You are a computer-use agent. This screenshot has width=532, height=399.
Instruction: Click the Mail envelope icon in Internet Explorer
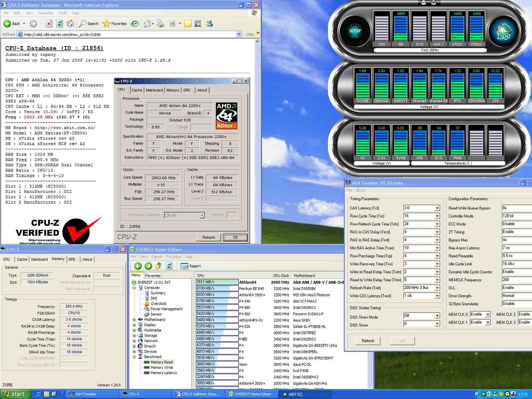[x=147, y=24]
